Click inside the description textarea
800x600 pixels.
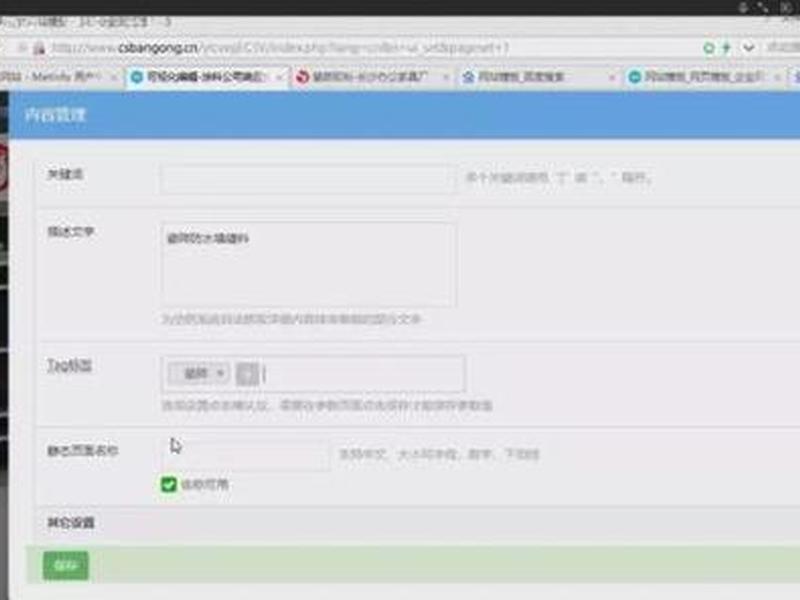308,264
